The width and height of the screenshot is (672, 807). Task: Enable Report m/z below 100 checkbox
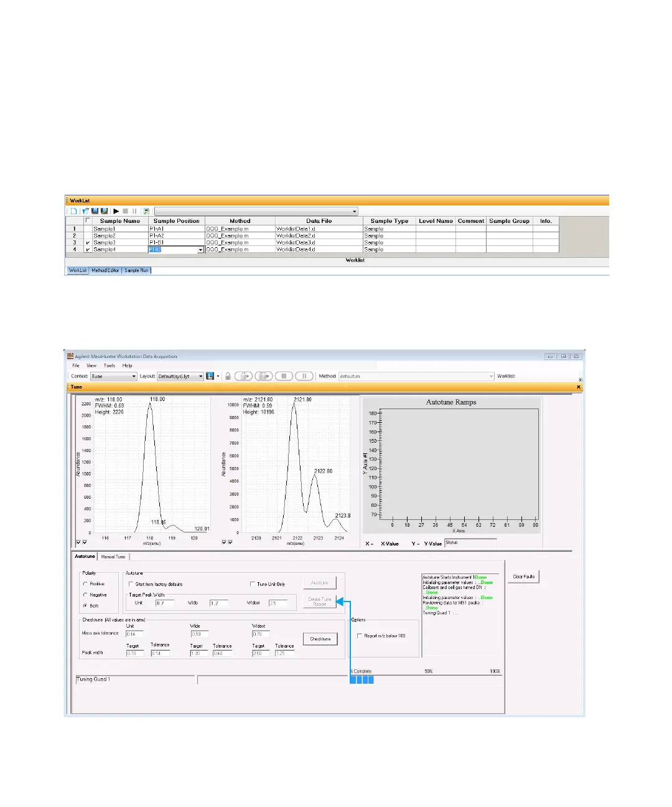click(x=359, y=636)
